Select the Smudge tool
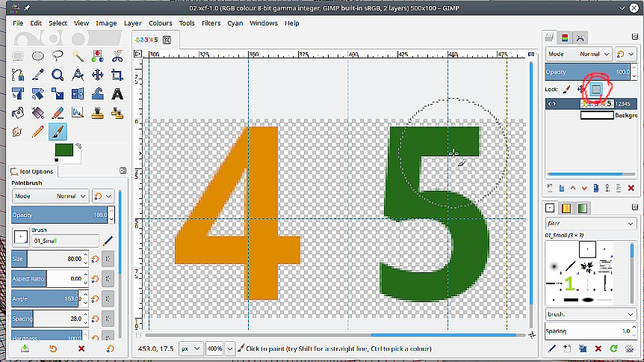644x362 pixels. (x=18, y=132)
